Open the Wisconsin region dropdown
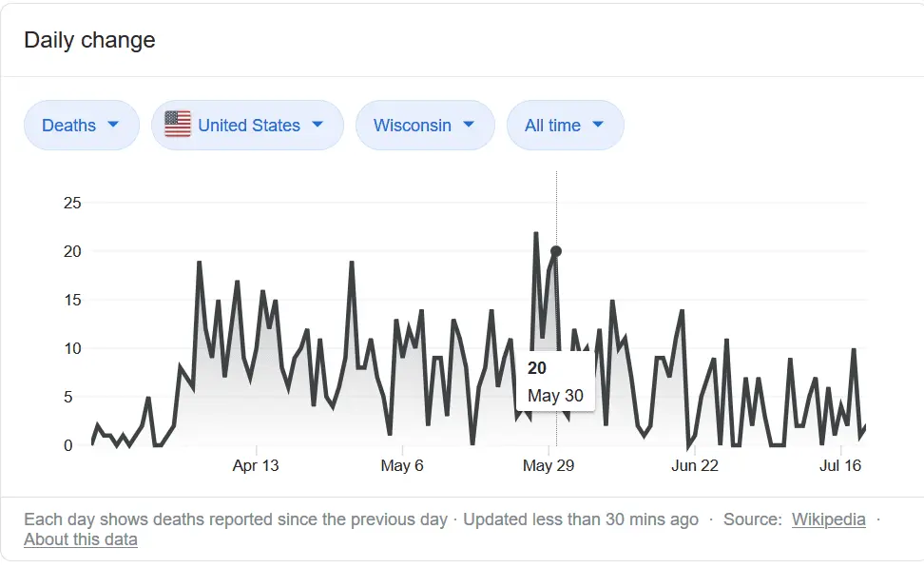 click(424, 126)
